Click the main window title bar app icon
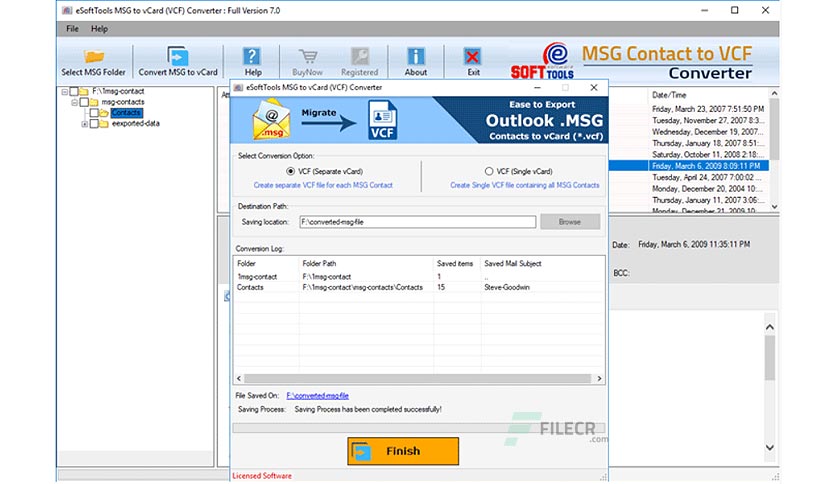This screenshot has height=484, width=836. (67, 10)
